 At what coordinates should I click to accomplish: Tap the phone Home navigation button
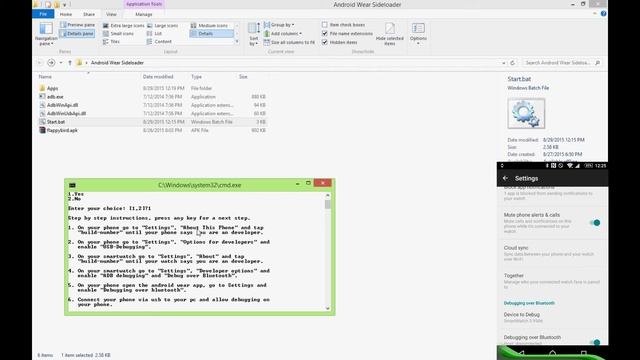[552, 353]
